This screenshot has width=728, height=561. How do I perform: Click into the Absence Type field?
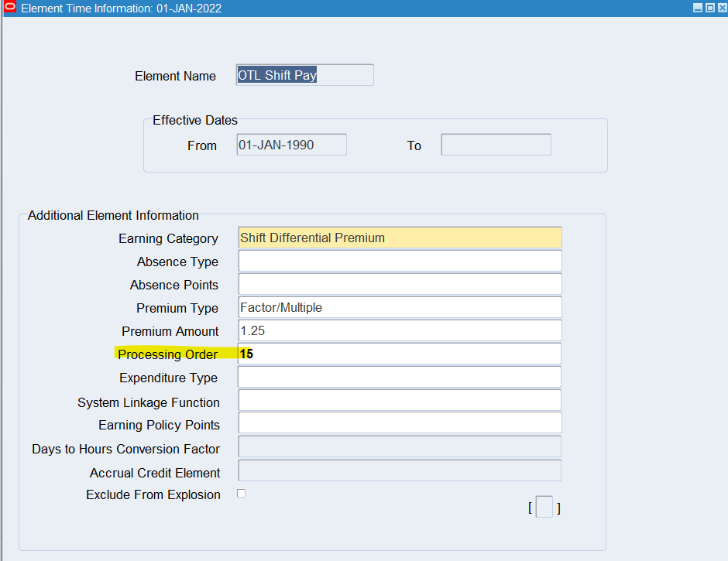(x=400, y=261)
